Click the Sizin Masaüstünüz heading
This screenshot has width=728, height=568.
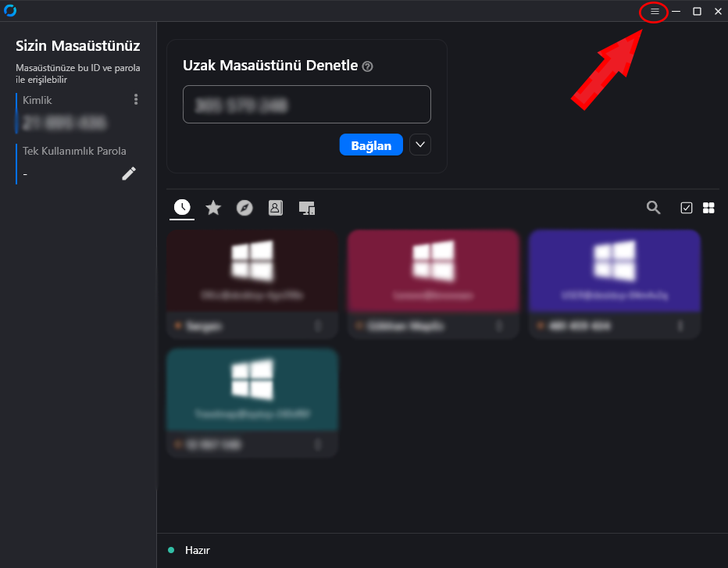point(78,45)
